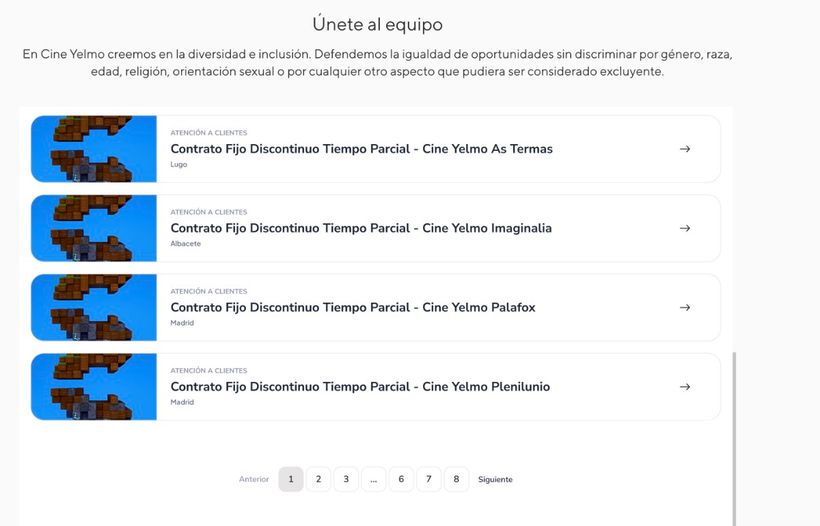Viewport: 820px width, 526px height.
Task: Click ATENCIÓN A CLIENTES label on Plenilunio
Action: [x=209, y=371]
